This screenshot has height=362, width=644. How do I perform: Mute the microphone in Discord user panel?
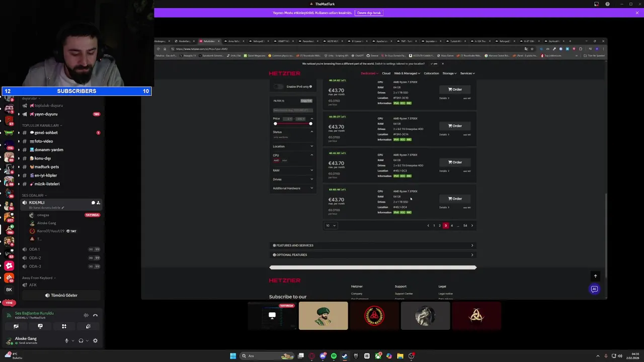(66, 340)
